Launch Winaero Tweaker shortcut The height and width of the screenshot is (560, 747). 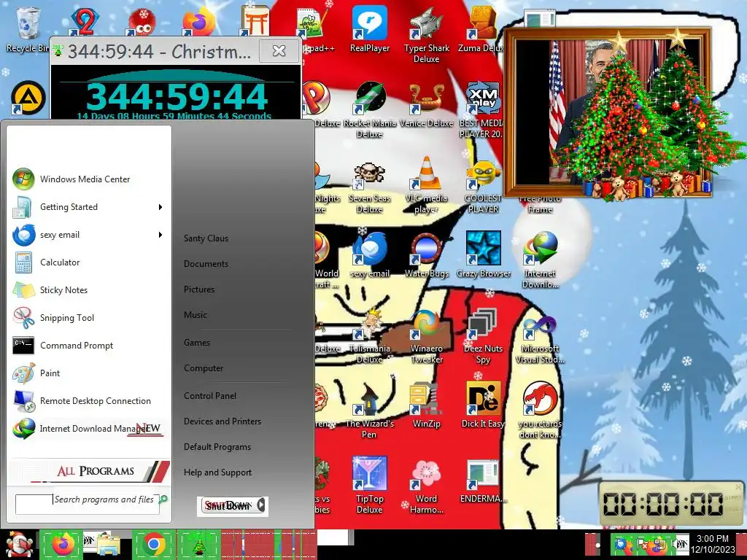point(426,335)
